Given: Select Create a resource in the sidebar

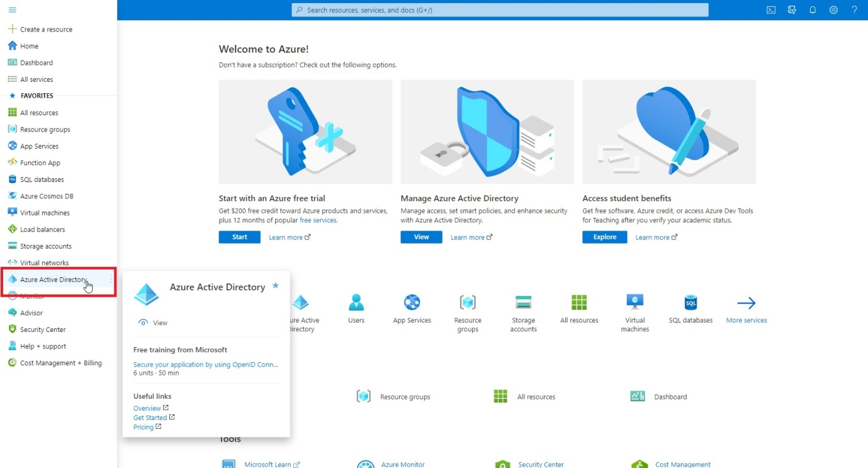Looking at the screenshot, I should click(46, 30).
